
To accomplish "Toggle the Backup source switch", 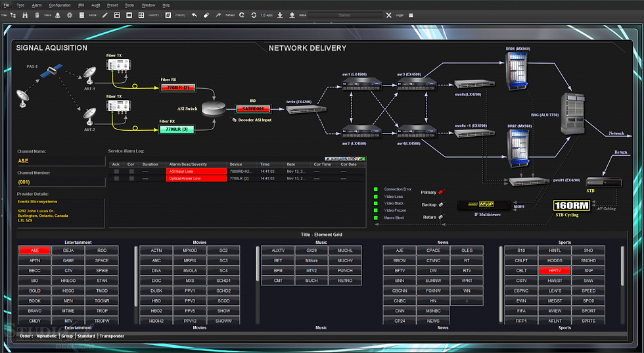I will pyautogui.click(x=441, y=204).
